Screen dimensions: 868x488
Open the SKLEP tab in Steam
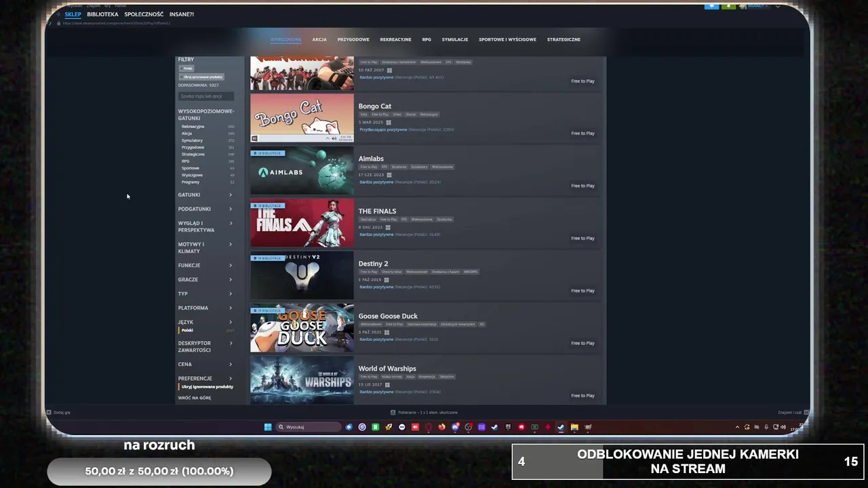tap(73, 14)
